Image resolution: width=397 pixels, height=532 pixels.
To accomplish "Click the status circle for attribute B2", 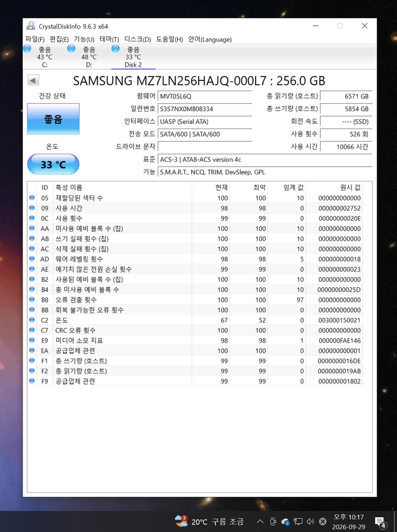I will pos(32,279).
